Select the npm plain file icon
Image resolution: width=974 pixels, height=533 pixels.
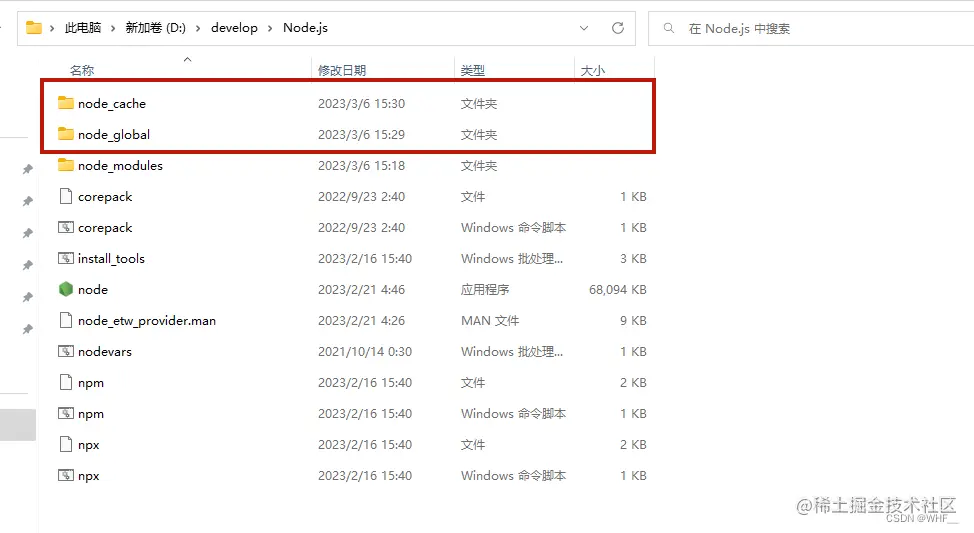(66, 383)
